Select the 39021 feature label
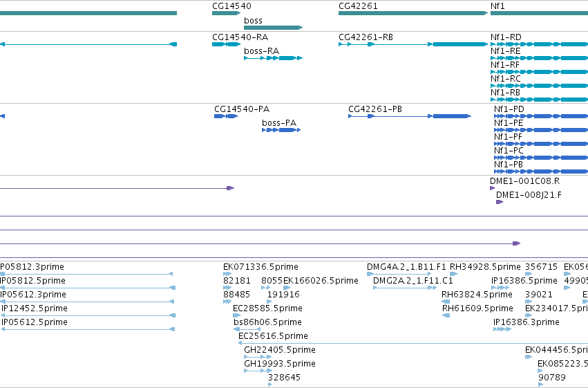 [x=538, y=295]
